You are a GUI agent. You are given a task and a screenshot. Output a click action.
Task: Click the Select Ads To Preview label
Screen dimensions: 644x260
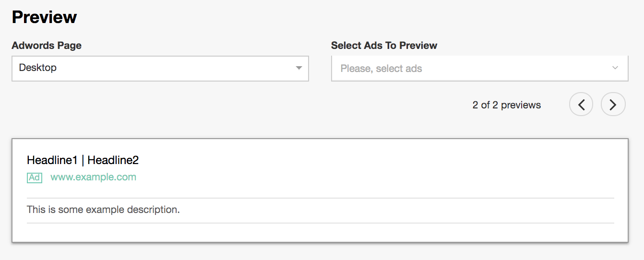point(384,46)
